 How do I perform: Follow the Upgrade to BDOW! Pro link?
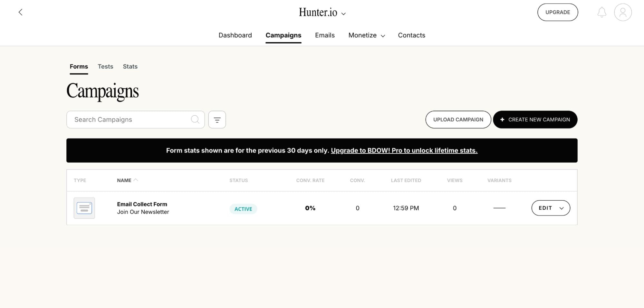(404, 150)
